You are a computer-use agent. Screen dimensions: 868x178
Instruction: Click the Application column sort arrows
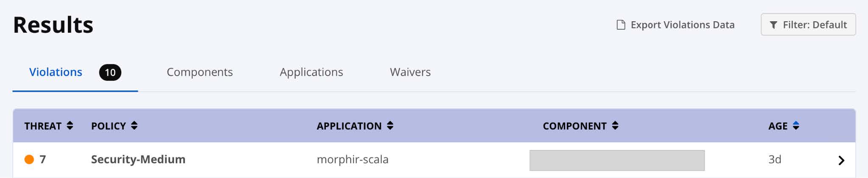point(390,126)
